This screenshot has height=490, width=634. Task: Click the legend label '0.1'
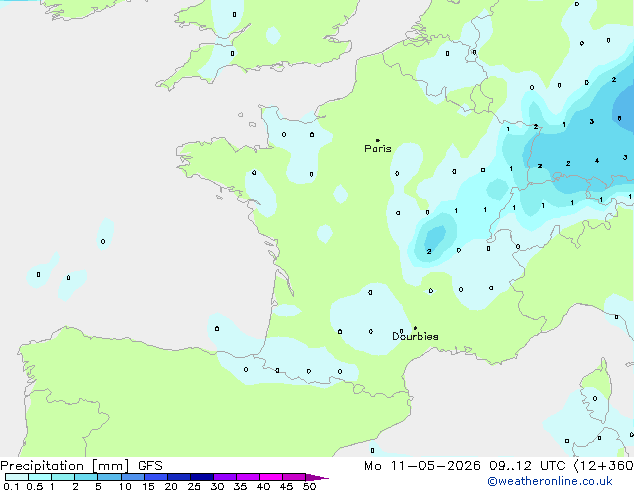click(11, 486)
